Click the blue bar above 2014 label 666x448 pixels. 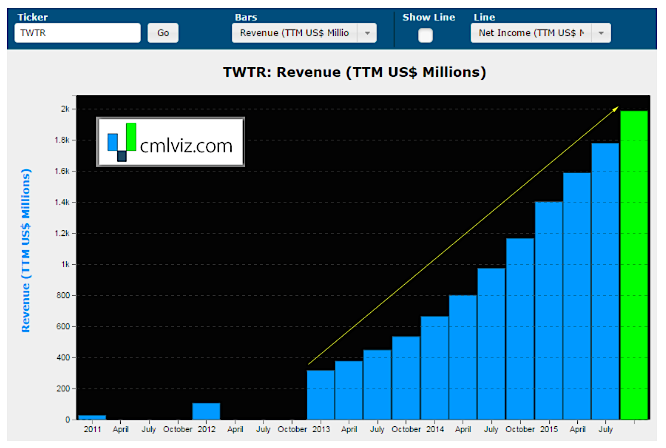(435, 368)
